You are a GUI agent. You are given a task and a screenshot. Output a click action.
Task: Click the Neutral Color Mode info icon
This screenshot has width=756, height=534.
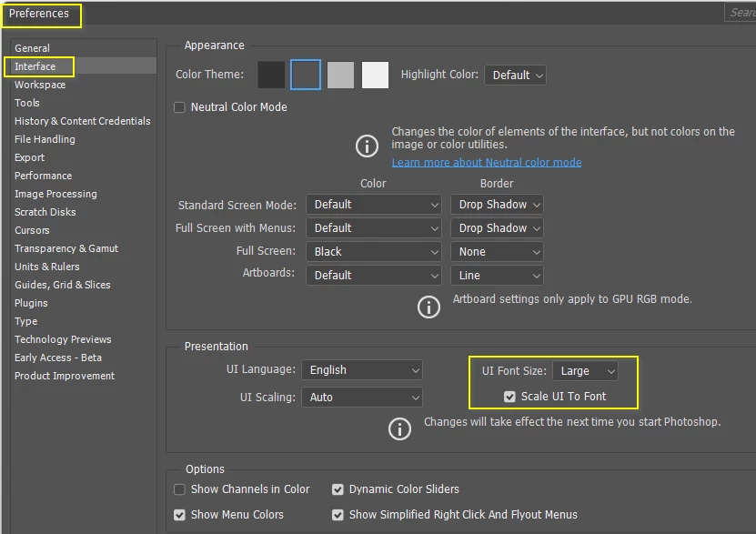click(x=367, y=146)
